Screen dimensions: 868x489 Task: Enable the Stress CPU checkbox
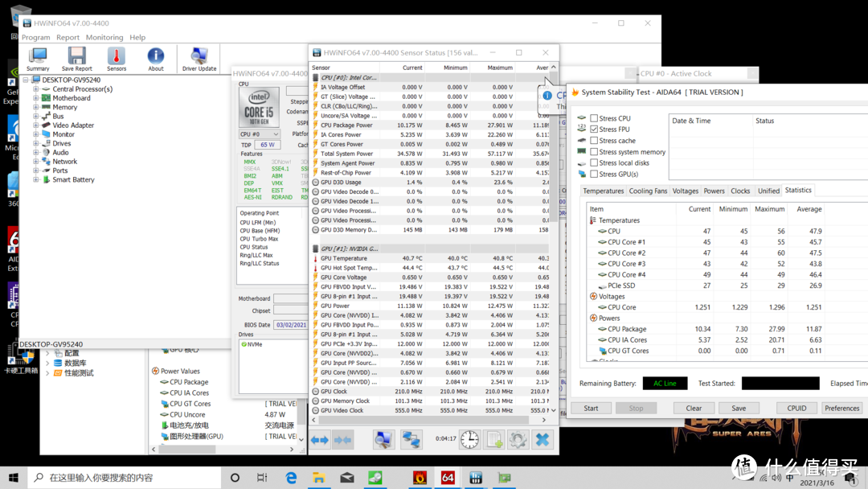[x=594, y=118]
